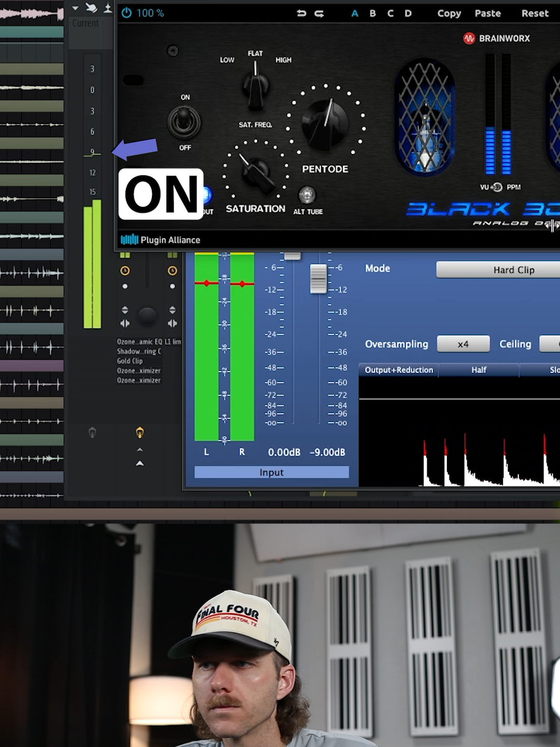The height and width of the screenshot is (747, 560).
Task: Click the undo arrow in plugin toolbar
Action: pyautogui.click(x=301, y=13)
